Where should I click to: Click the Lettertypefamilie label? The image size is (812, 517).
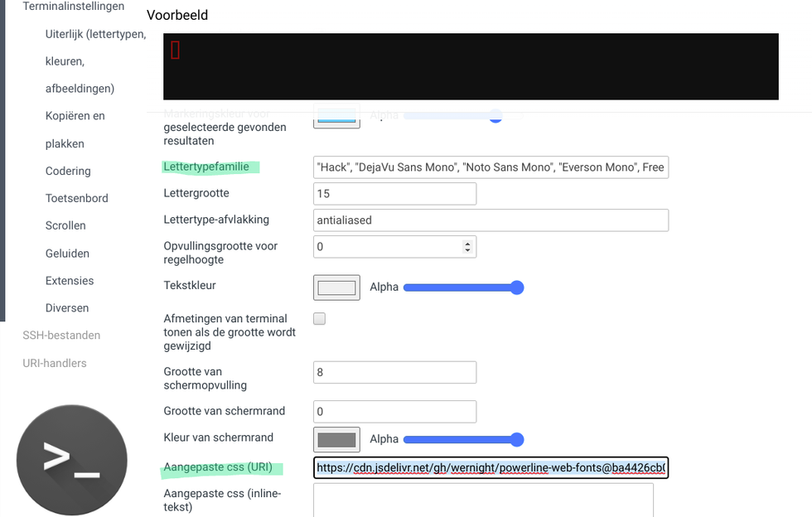206,167
